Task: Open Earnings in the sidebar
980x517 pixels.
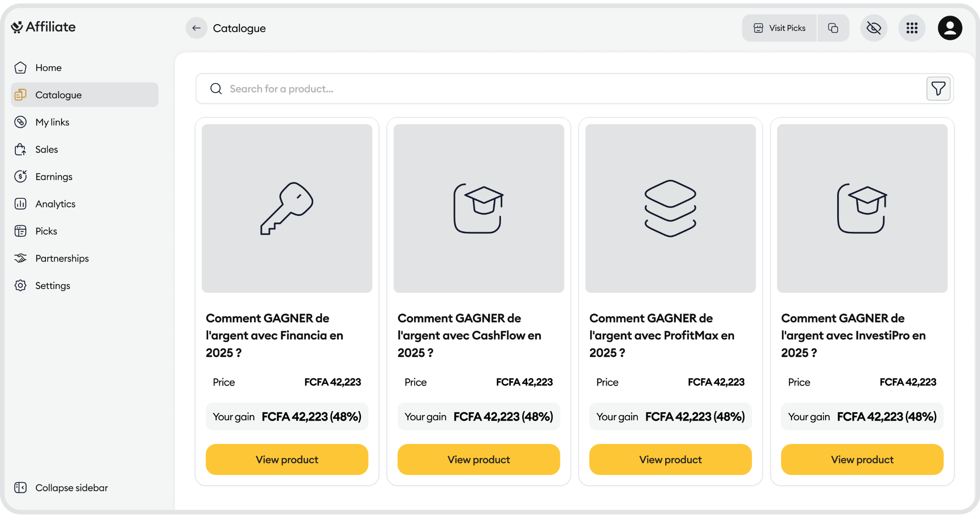Action: (54, 177)
